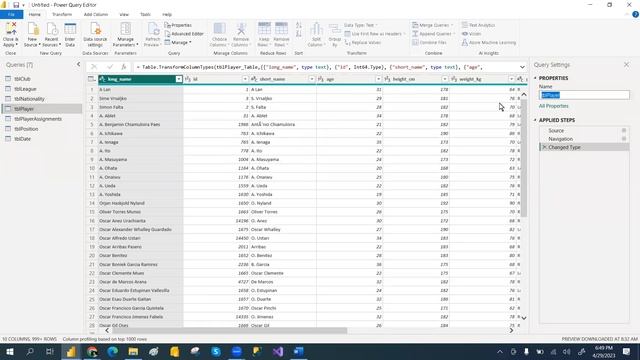Click Merge Queries
The height and width of the screenshot is (360, 640).
[x=433, y=25]
